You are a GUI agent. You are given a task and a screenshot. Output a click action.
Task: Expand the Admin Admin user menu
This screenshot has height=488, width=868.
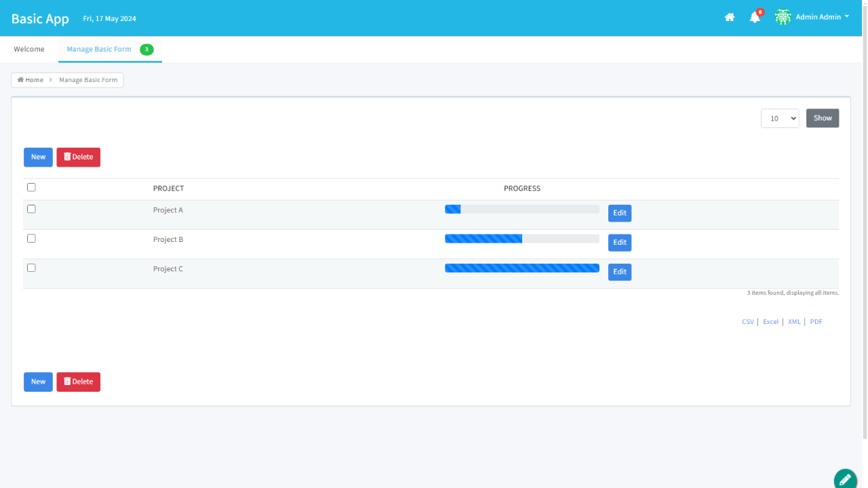822,17
